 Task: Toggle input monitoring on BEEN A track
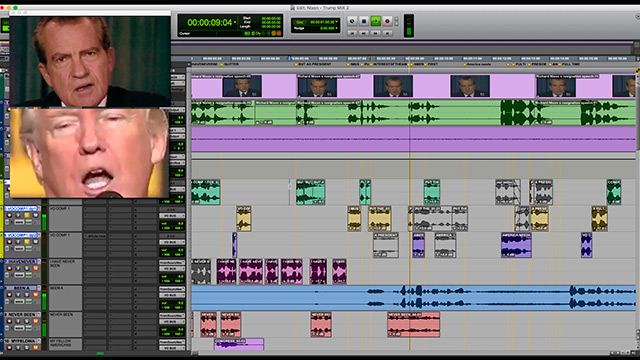coord(18,295)
